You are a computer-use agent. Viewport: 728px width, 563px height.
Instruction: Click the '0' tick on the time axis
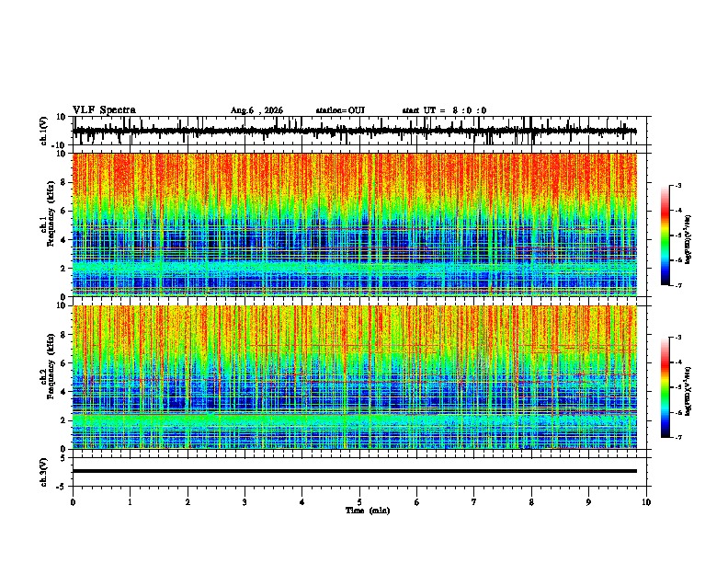pyautogui.click(x=73, y=502)
